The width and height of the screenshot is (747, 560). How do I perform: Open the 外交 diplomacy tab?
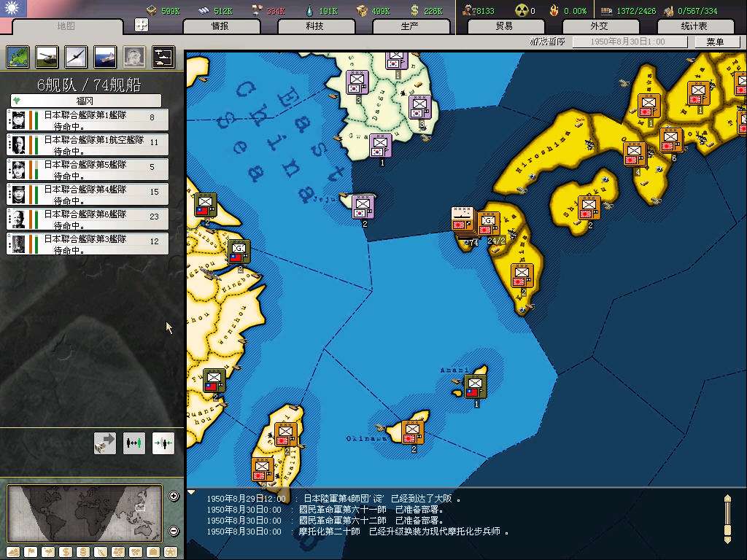(599, 26)
